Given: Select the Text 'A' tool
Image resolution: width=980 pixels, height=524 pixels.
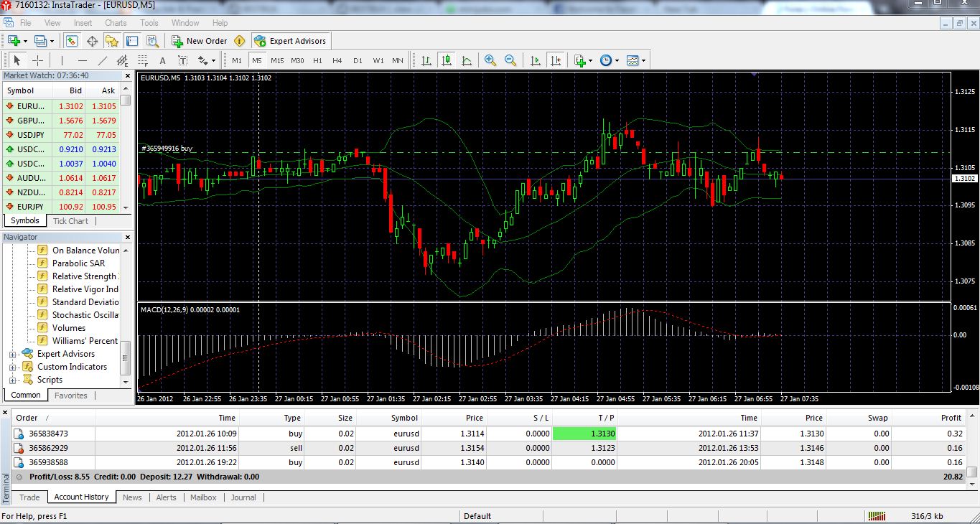Looking at the screenshot, I should (162, 61).
